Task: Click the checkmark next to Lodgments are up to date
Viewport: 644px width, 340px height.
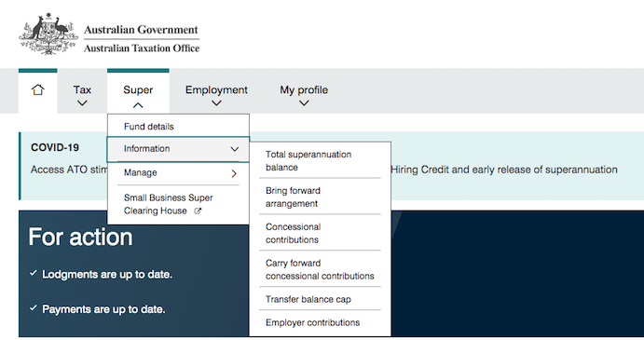Action: pos(34,274)
